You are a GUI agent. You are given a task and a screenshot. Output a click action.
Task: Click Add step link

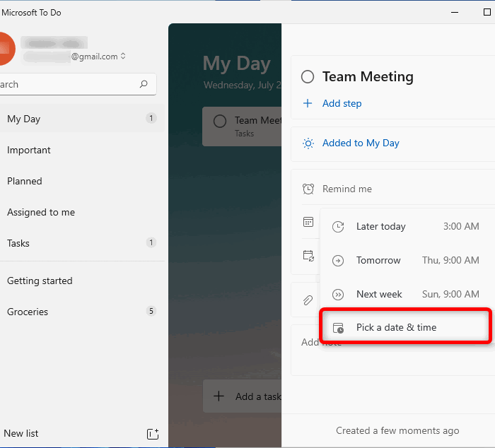point(342,103)
